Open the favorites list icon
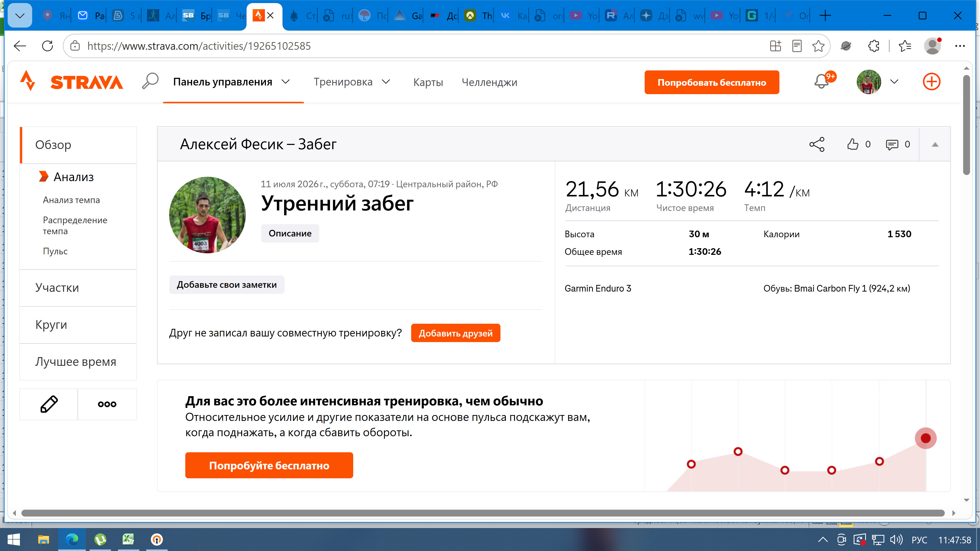The height and width of the screenshot is (551, 980). pyautogui.click(x=905, y=46)
